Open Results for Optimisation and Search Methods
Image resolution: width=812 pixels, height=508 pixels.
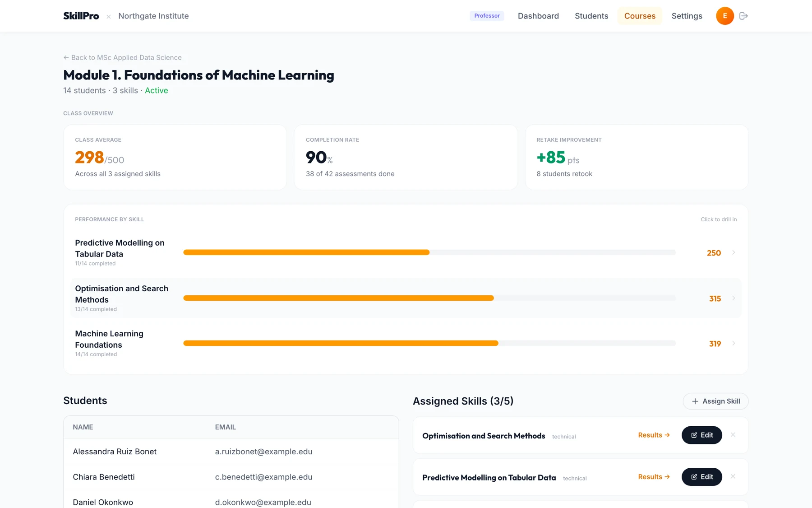coord(654,435)
